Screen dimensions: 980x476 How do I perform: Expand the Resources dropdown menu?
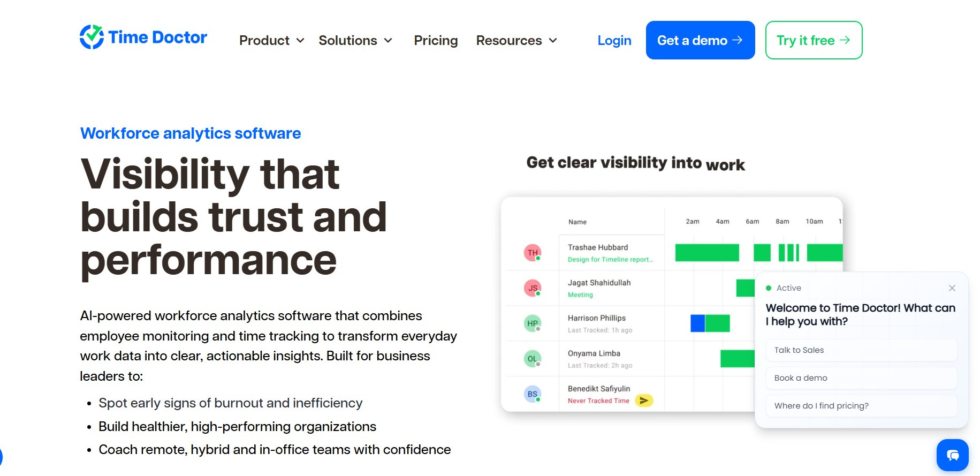coord(517,41)
